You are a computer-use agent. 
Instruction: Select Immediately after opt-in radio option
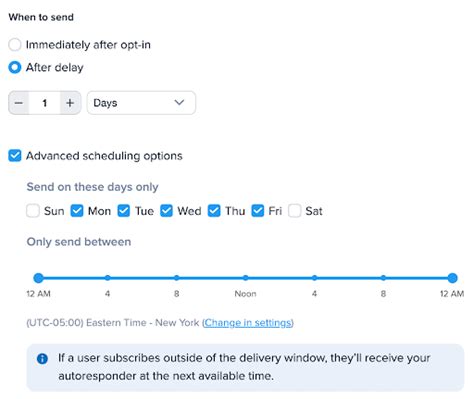coord(15,45)
